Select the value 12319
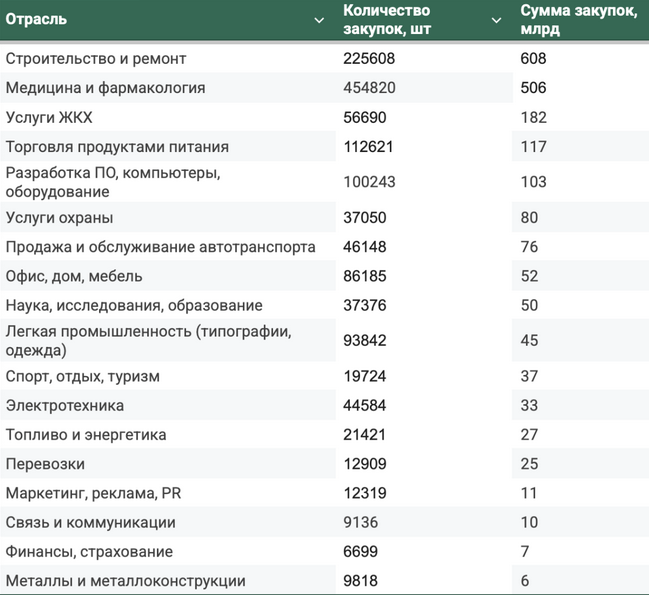This screenshot has height=595, width=649. point(365,493)
